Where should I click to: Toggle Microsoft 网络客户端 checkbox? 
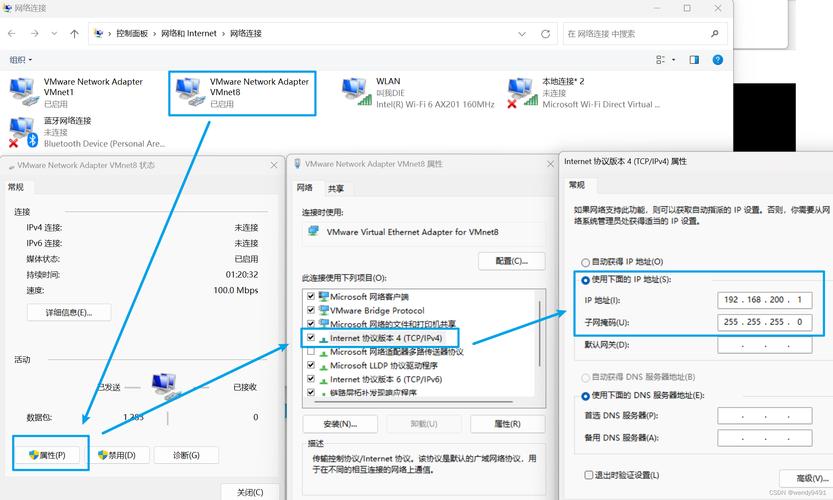pyautogui.click(x=311, y=296)
